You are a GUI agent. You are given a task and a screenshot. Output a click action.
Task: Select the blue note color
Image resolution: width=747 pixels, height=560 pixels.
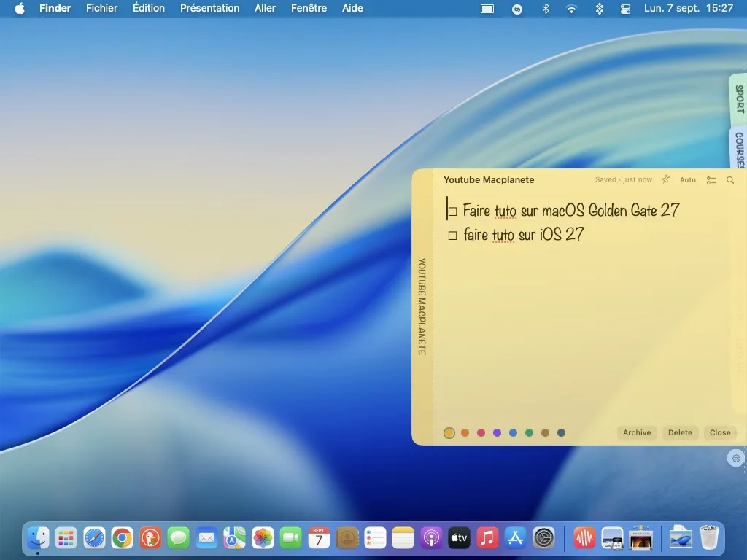513,433
